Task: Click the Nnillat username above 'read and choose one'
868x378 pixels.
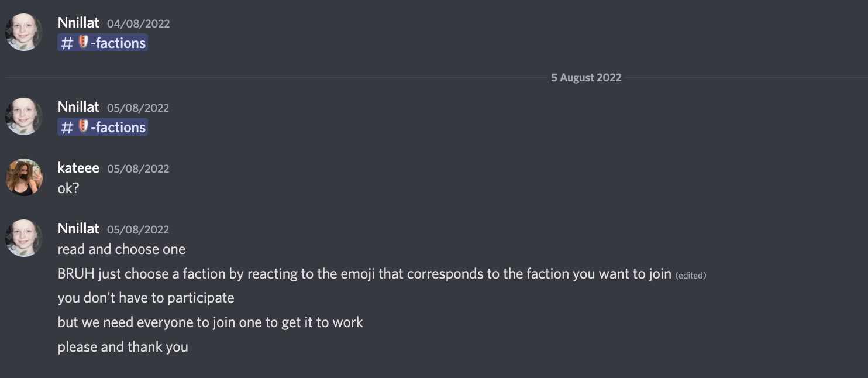Action: tap(78, 229)
